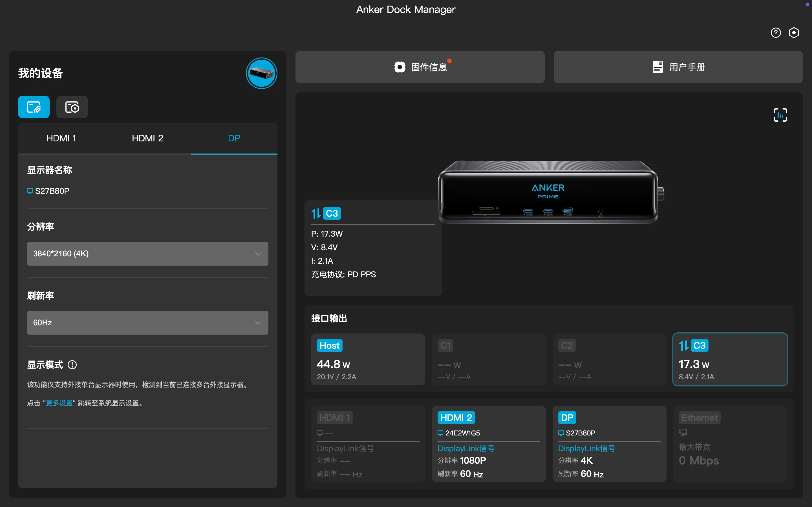
Task: Click the HDMI 2 output card
Action: (489, 444)
